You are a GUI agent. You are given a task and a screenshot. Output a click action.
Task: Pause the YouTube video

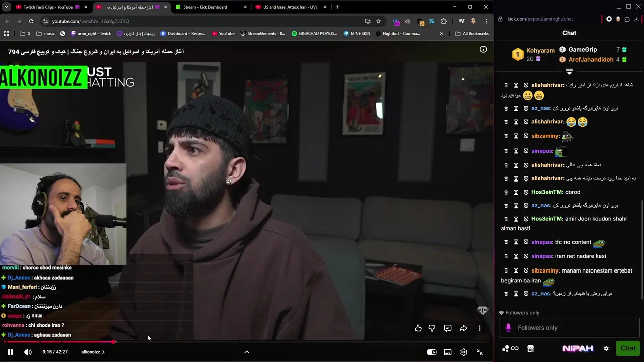tap(10, 352)
